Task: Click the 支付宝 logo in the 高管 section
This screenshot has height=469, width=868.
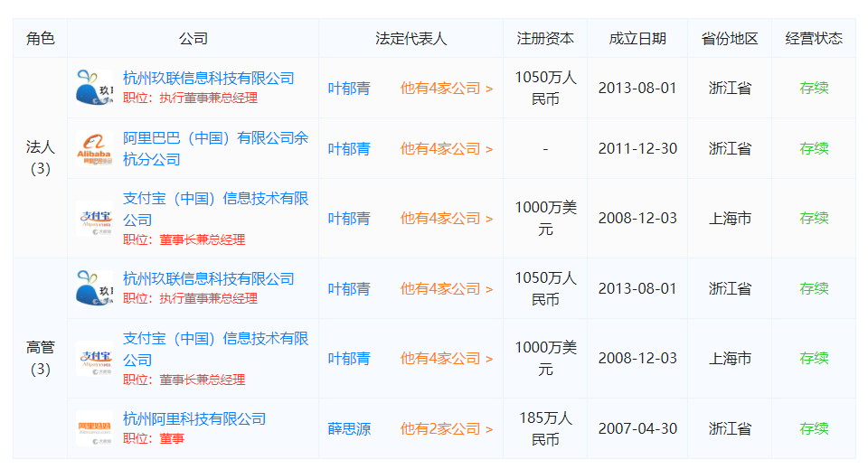Action: (x=95, y=359)
